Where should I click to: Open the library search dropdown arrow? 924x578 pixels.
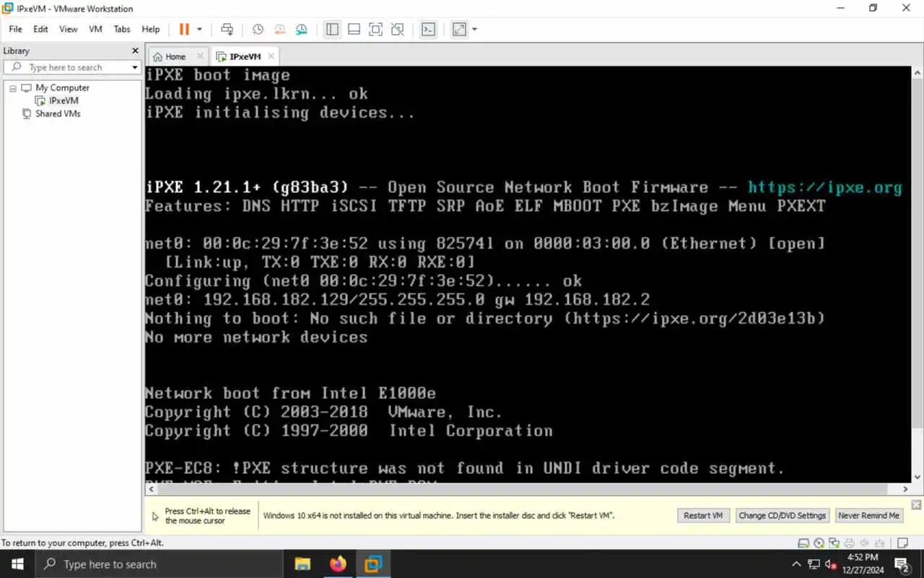coord(135,67)
